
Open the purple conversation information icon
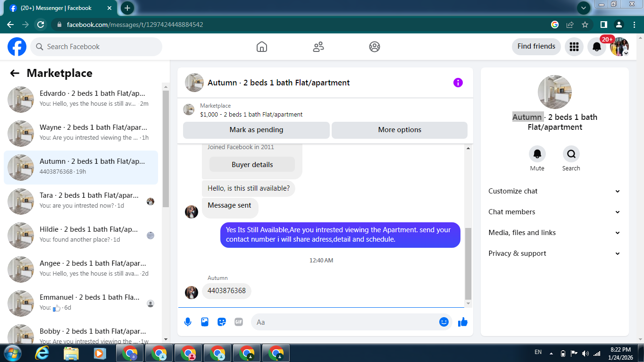[458, 83]
